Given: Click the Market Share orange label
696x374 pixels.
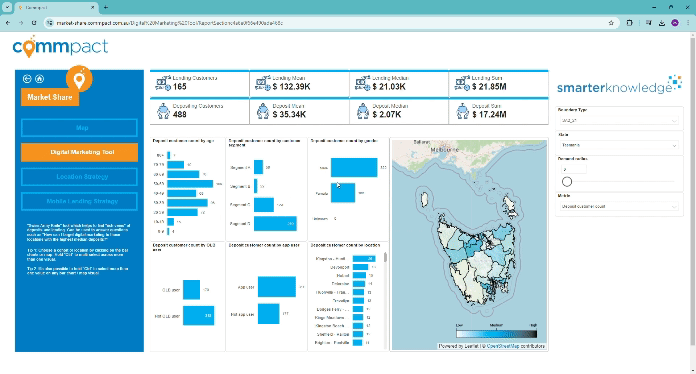Looking at the screenshot, I should click(x=50, y=97).
